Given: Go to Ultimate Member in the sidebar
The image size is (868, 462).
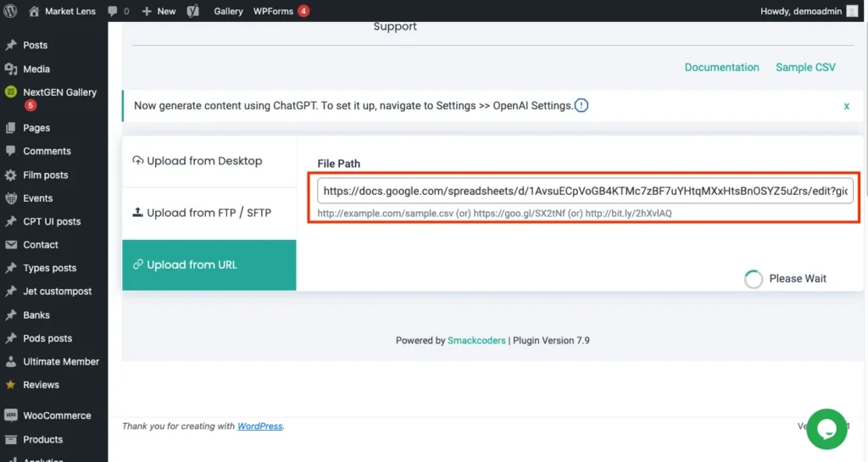Looking at the screenshot, I should [x=61, y=362].
